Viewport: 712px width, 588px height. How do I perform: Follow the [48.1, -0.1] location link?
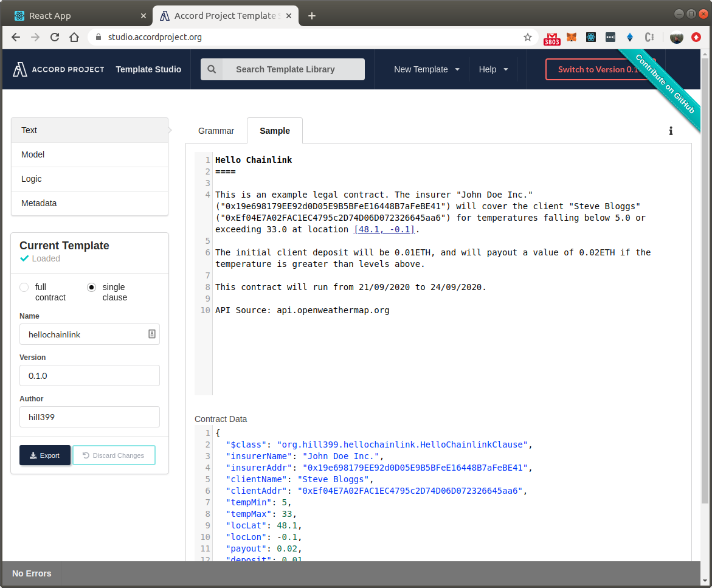(x=384, y=229)
